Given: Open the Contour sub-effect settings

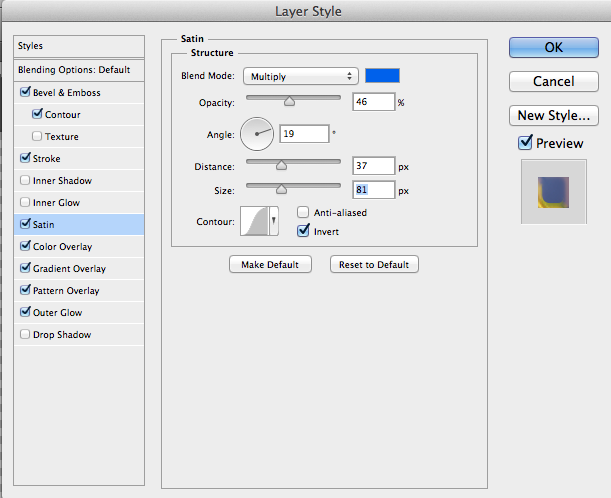Looking at the screenshot, I should (x=63, y=115).
